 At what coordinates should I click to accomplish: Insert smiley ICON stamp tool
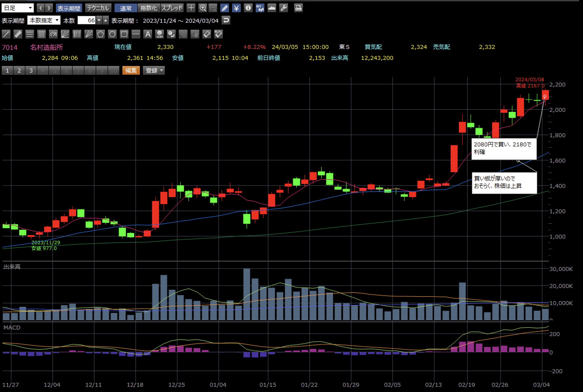[160, 34]
